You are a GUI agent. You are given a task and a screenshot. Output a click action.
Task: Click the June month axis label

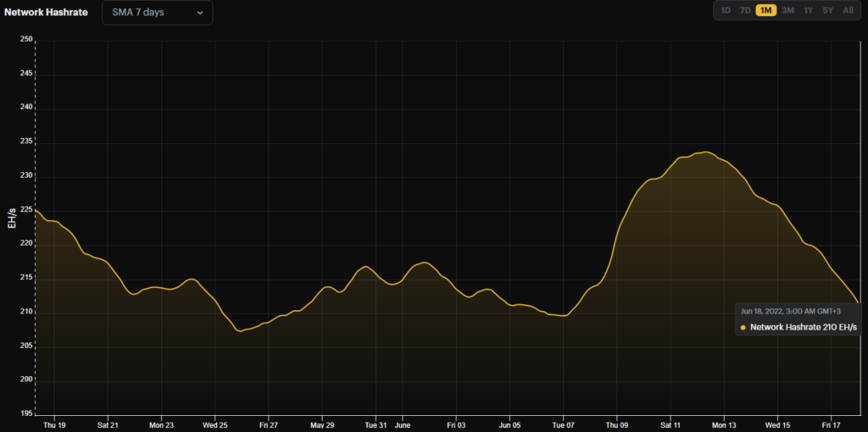[x=403, y=424]
